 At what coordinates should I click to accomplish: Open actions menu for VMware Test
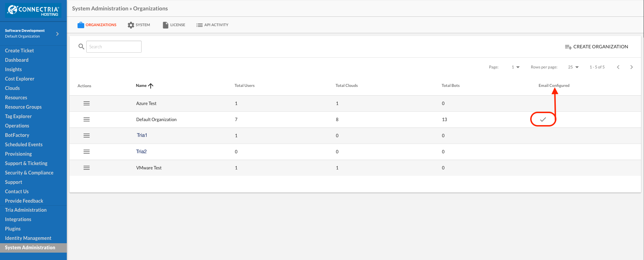point(87,168)
